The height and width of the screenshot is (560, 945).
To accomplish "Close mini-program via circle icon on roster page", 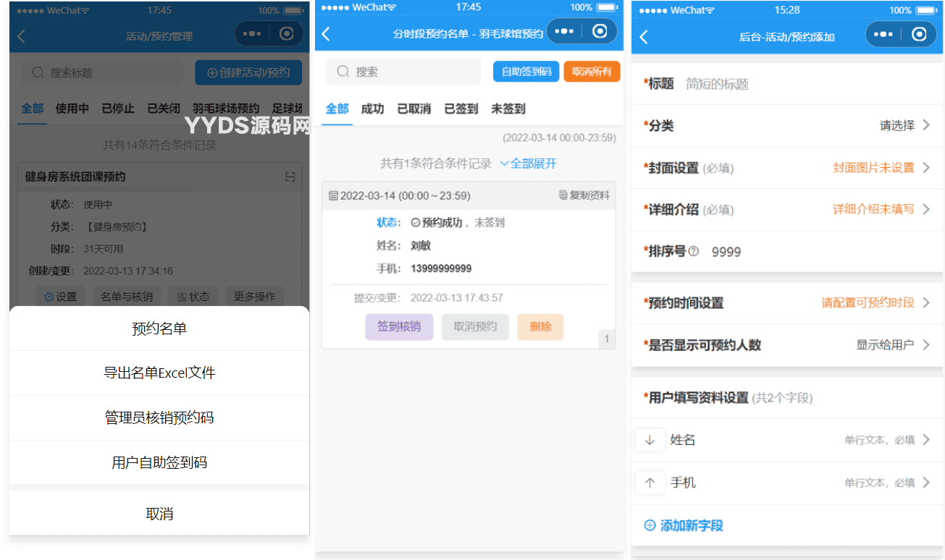I will 600,31.
